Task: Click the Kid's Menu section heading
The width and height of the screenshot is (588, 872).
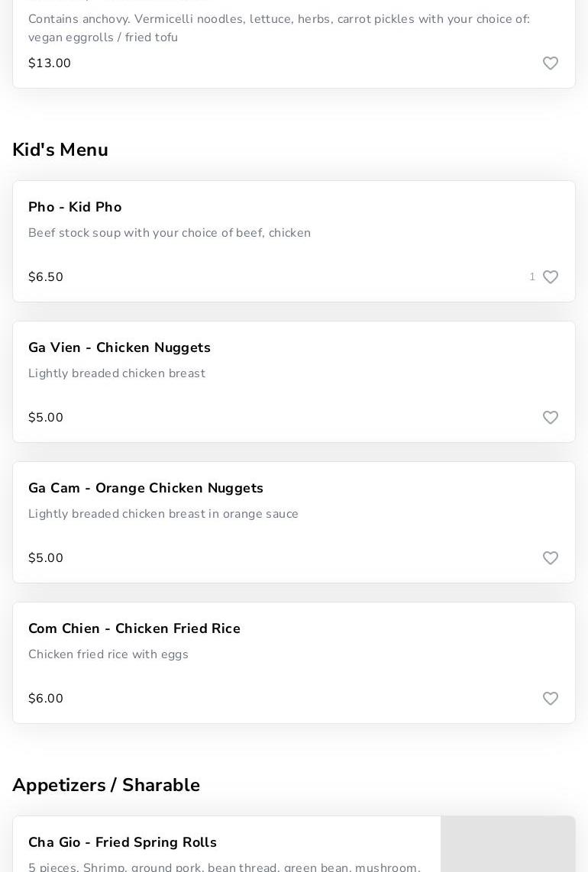Action: pyautogui.click(x=60, y=150)
